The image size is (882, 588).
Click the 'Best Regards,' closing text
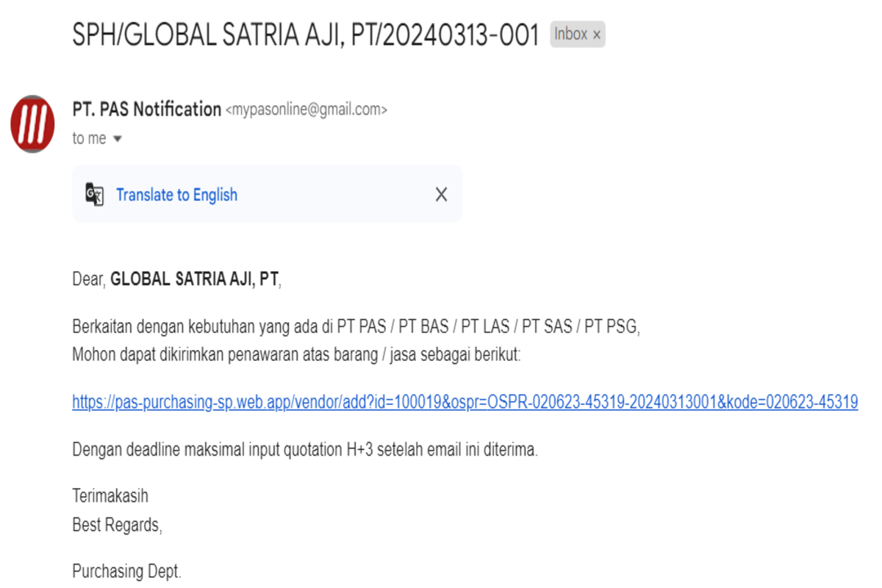coord(117,525)
